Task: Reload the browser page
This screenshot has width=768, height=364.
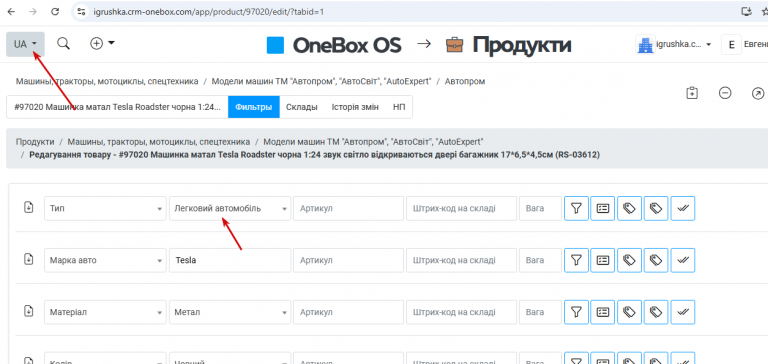Action: pyautogui.click(x=55, y=12)
